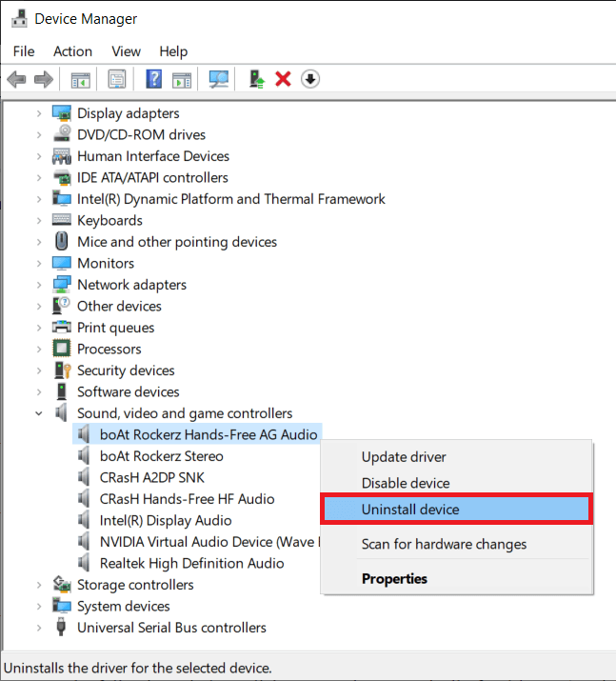Select CRasH Hands-Free HF Audio device
The width and height of the screenshot is (616, 681).
point(188,499)
